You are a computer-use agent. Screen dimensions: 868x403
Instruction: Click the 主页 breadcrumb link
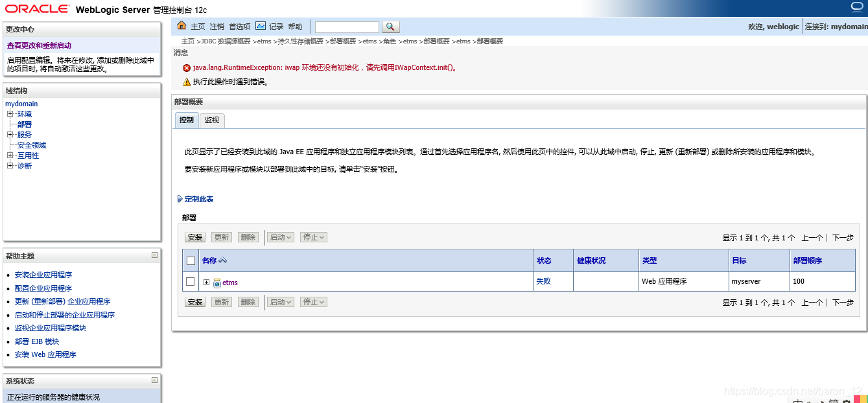pyautogui.click(x=188, y=41)
